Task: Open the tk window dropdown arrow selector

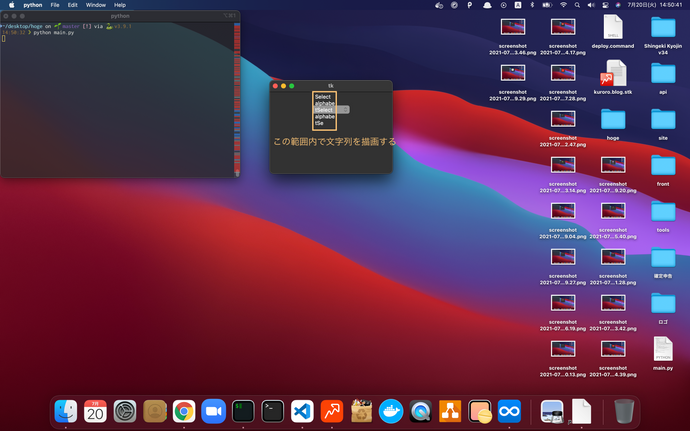Action: [x=345, y=110]
